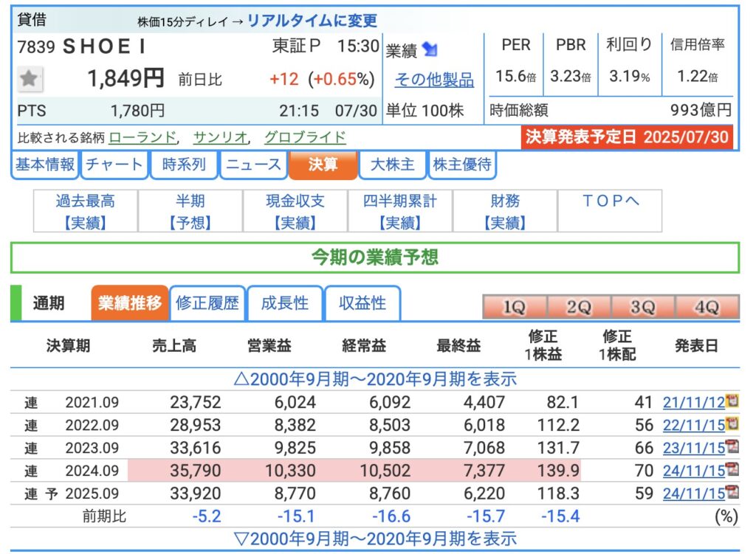Image resolution: width=756 pixels, height=554 pixels.
Task: Expand earlier periods with the △2000年9月期 link
Action: tap(374, 379)
